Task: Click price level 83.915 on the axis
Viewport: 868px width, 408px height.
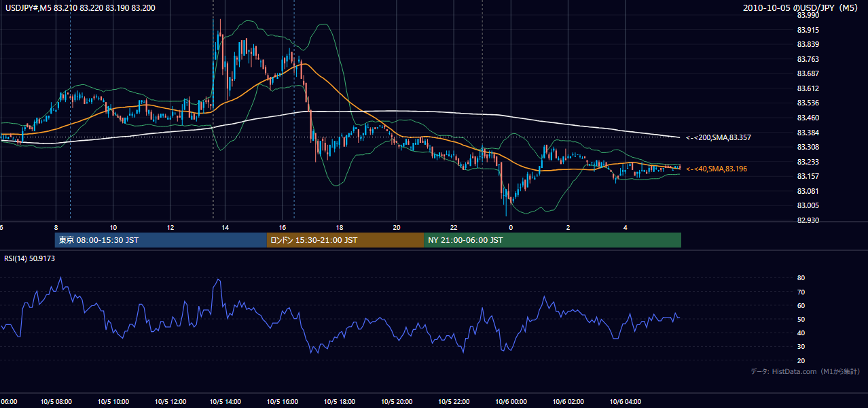Action: (807, 30)
